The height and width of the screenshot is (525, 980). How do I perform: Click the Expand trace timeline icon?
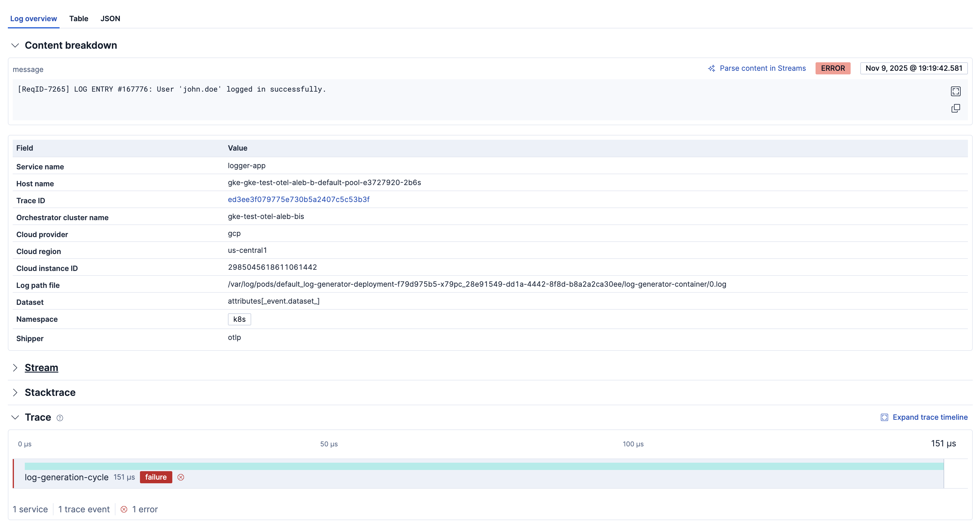pyautogui.click(x=884, y=418)
